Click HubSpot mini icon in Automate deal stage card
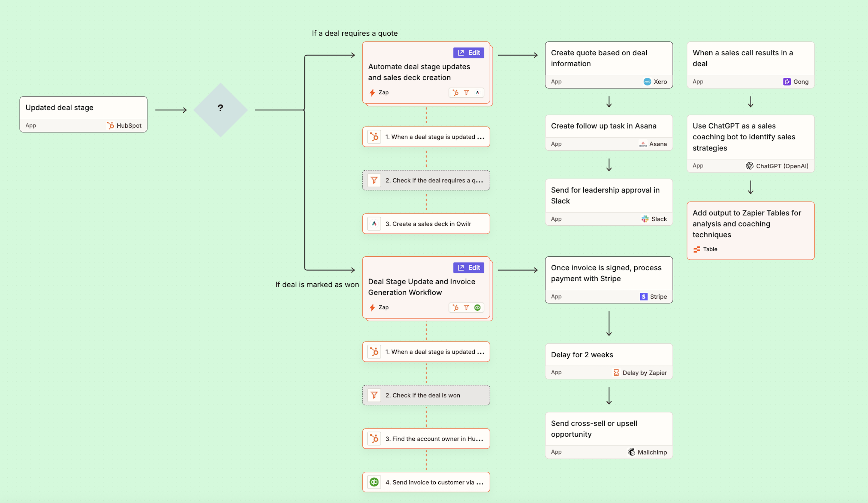This screenshot has height=503, width=868. (x=456, y=92)
